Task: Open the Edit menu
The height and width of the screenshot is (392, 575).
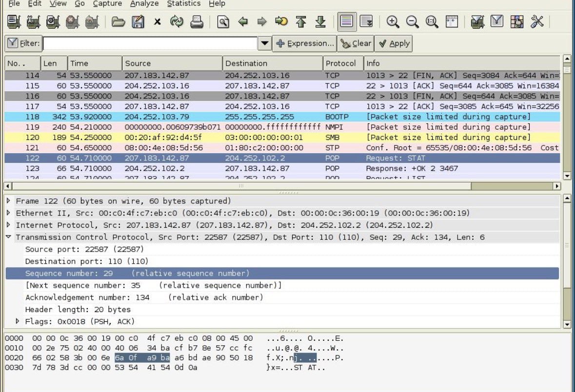Action: click(35, 4)
